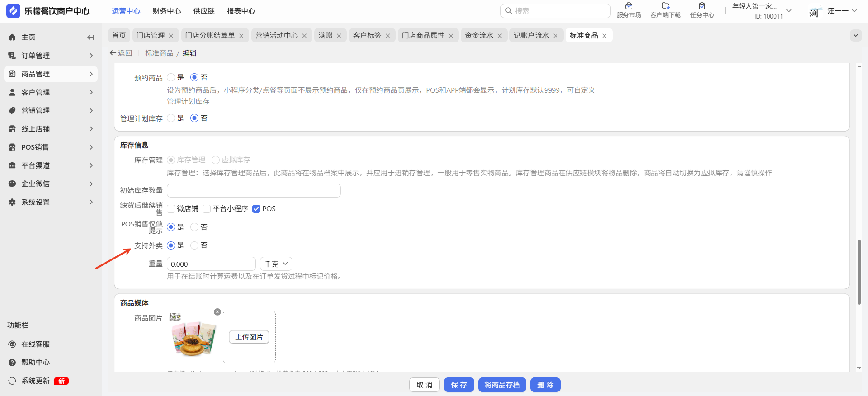868x396 pixels.
Task: Click the 平台渠道 icon
Action: click(12, 165)
